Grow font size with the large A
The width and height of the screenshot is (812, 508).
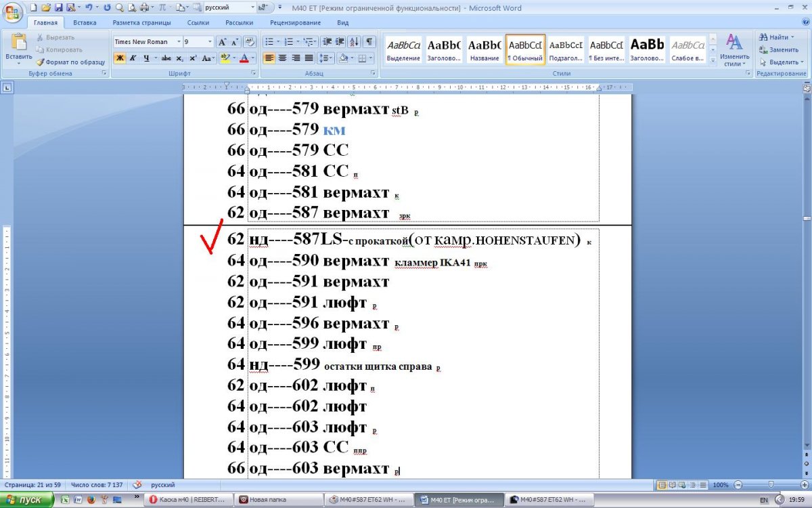tap(223, 41)
